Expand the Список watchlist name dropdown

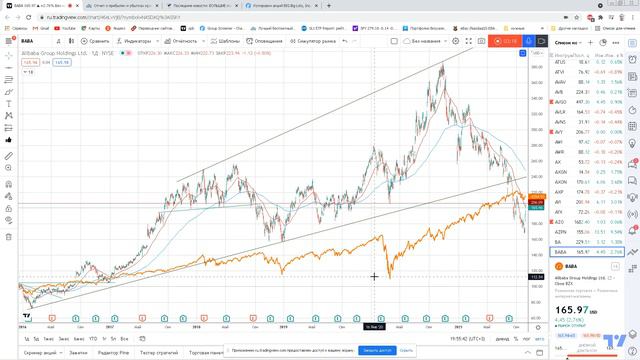[x=568, y=42]
